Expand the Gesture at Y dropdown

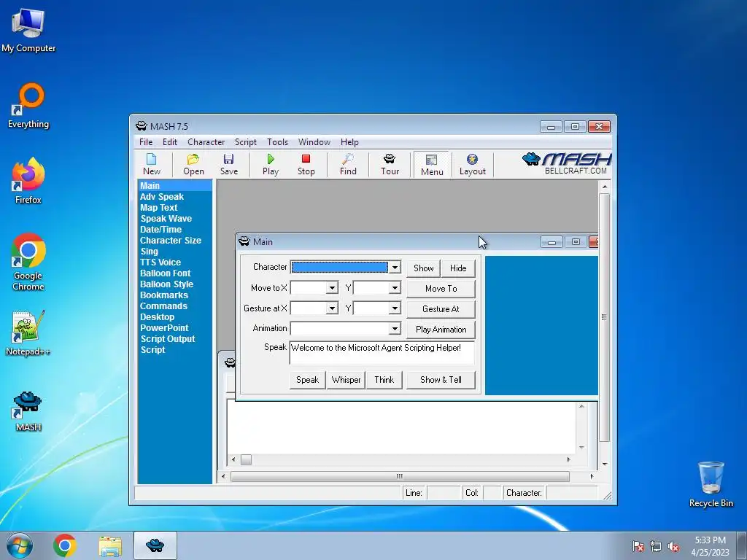[x=395, y=308]
